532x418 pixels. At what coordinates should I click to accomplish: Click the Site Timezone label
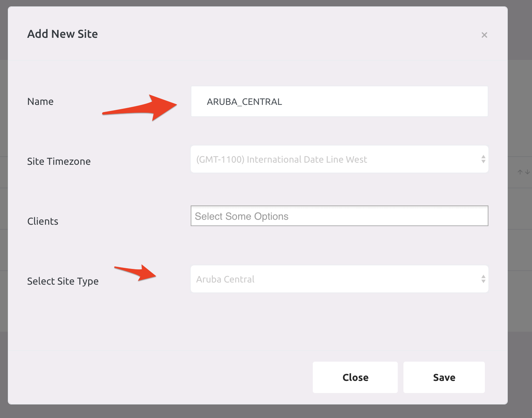click(59, 162)
